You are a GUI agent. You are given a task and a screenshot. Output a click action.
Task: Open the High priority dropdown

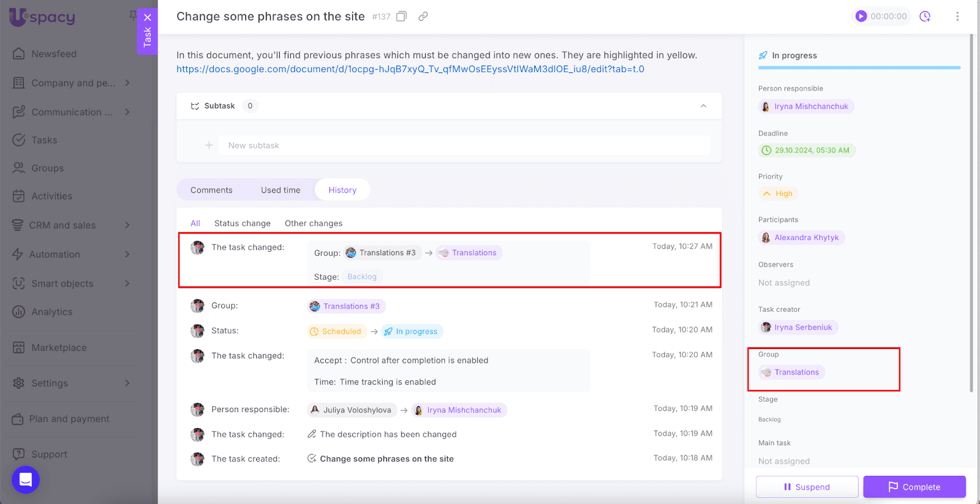778,194
